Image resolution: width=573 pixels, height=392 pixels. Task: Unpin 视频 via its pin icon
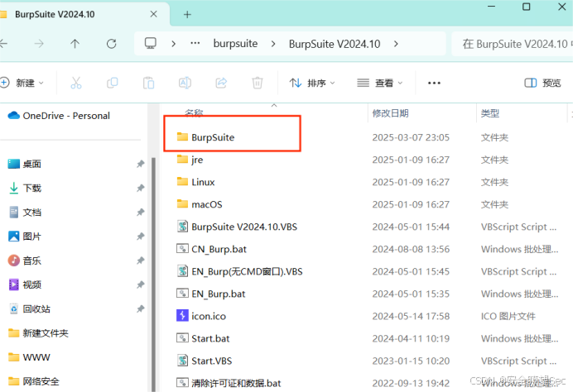pyautogui.click(x=140, y=284)
